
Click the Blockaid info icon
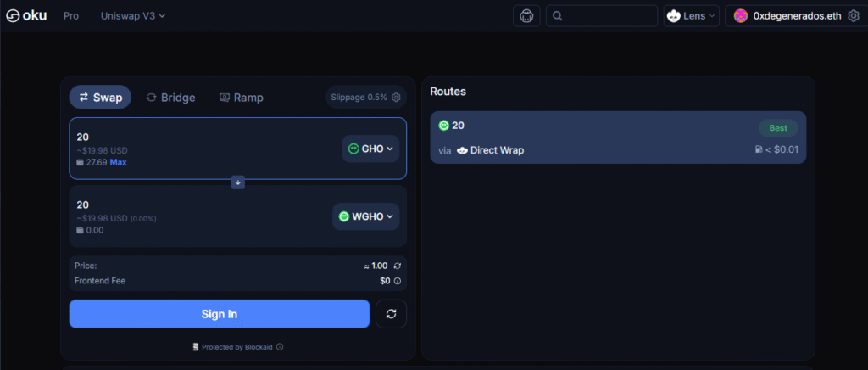[x=280, y=346]
